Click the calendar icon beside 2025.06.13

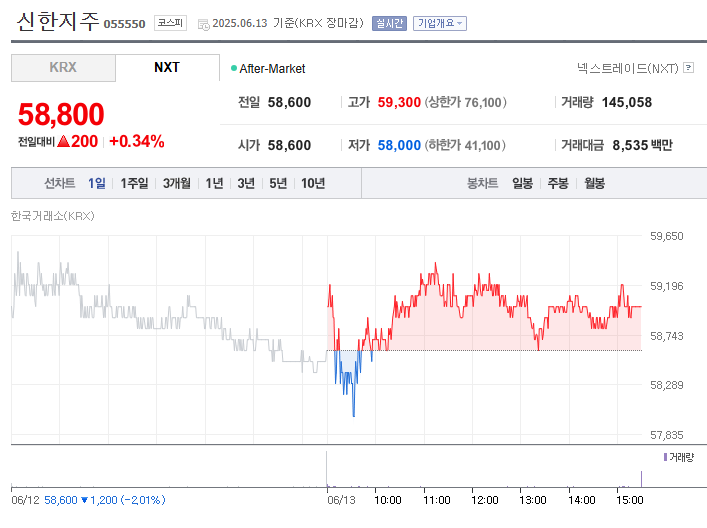(203, 24)
